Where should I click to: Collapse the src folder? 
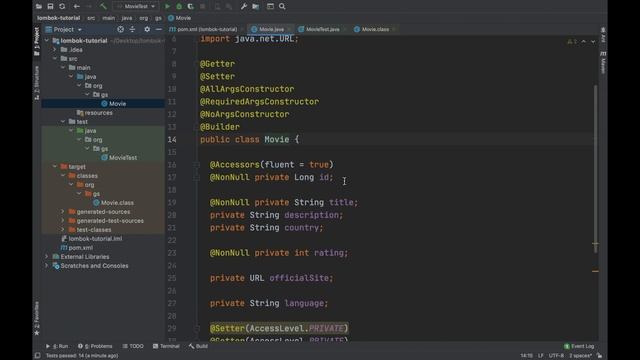click(x=55, y=58)
